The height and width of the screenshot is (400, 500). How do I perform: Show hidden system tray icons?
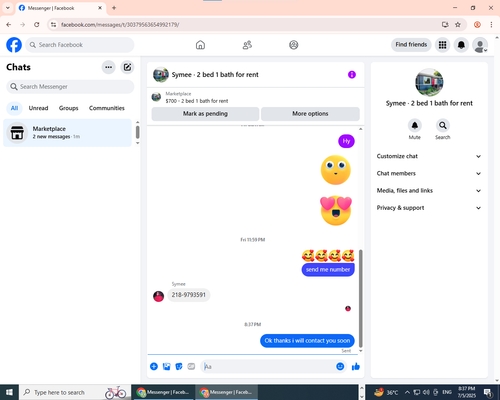tap(407, 392)
